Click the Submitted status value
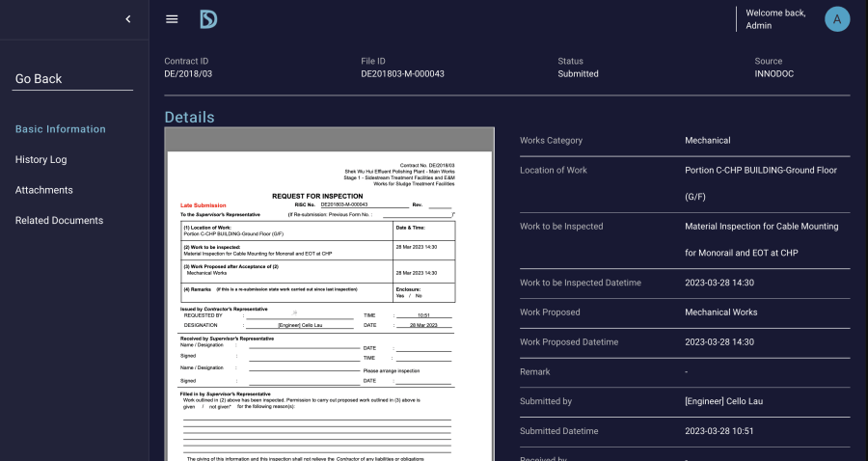The image size is (868, 461). point(578,74)
